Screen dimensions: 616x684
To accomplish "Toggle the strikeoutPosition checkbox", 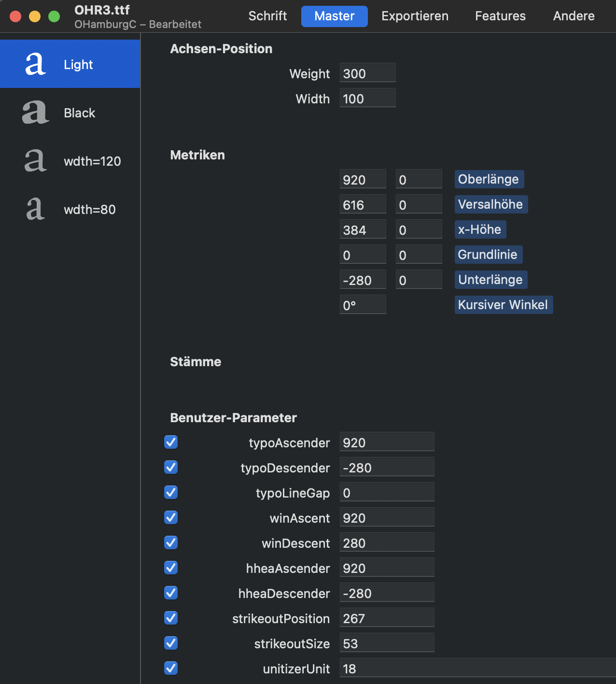I will tap(171, 618).
